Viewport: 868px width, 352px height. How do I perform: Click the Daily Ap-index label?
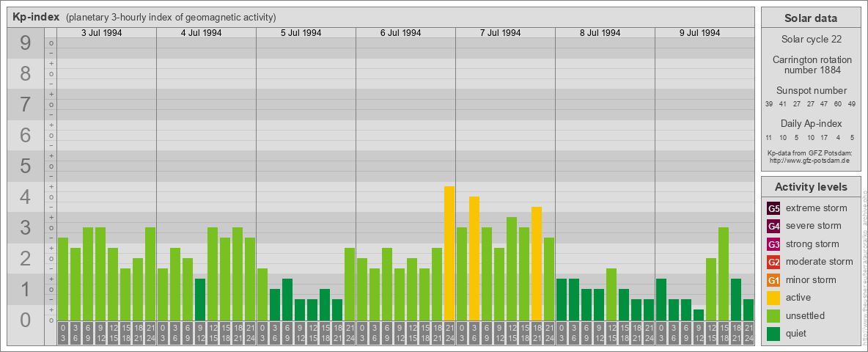(811, 123)
